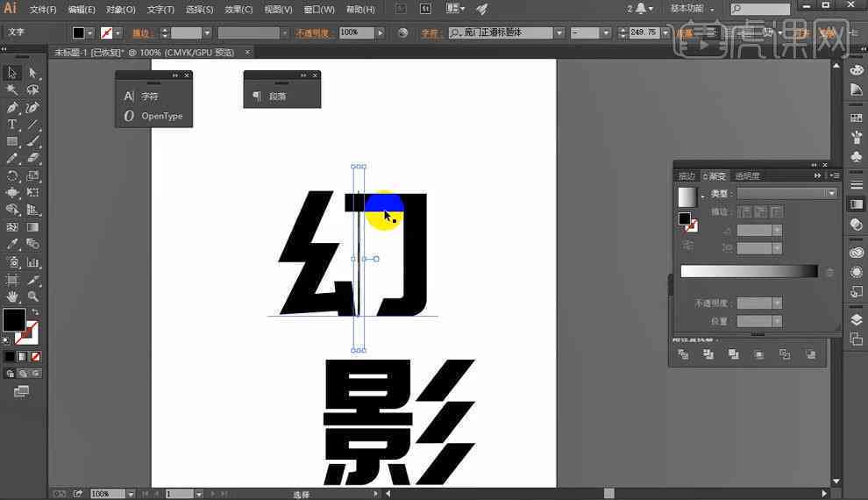Image resolution: width=868 pixels, height=500 pixels.
Task: Switch to the 透明度 Transparency tab
Action: (747, 176)
